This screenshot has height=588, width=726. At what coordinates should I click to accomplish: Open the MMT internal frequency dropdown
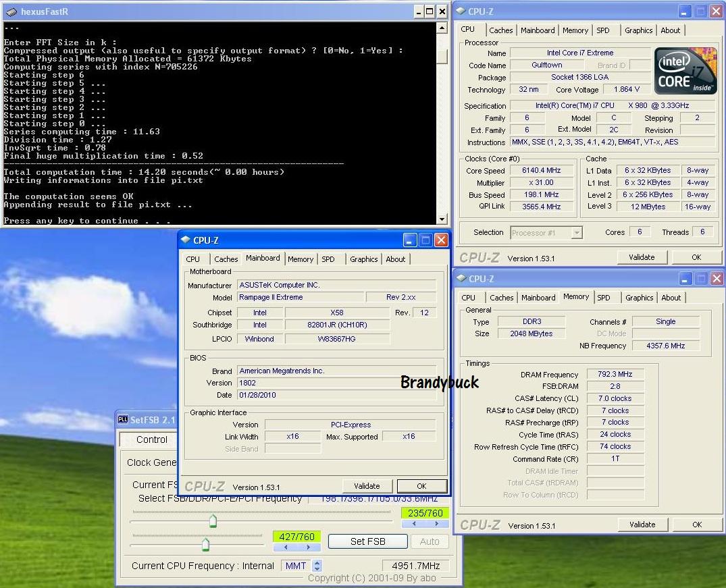317,566
